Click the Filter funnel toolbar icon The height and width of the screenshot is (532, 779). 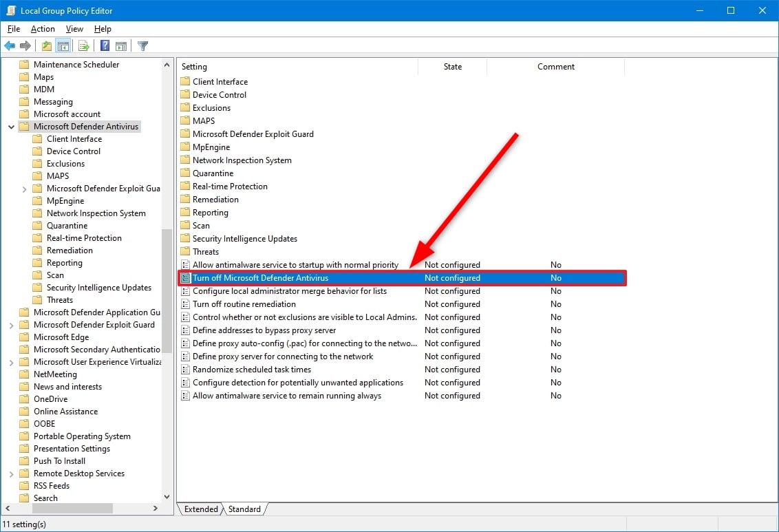point(142,46)
